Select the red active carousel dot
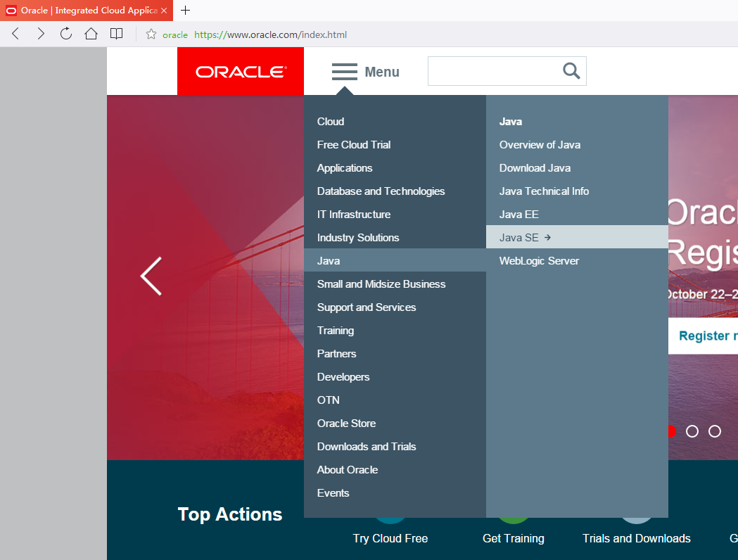The image size is (738, 560). [671, 431]
